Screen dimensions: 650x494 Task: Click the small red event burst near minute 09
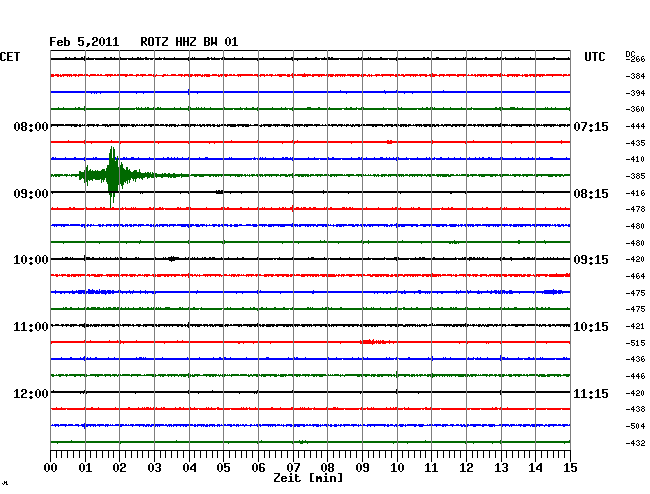click(375, 342)
